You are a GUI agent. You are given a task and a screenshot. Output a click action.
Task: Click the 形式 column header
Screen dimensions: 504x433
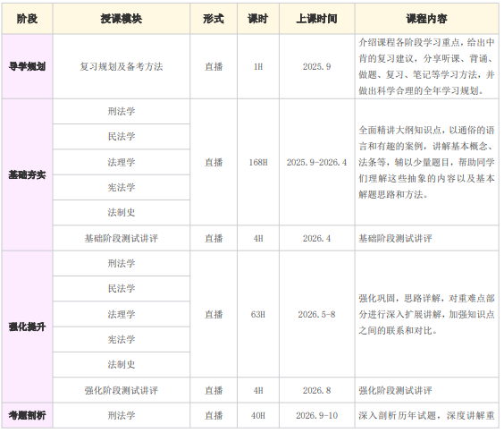pos(214,19)
